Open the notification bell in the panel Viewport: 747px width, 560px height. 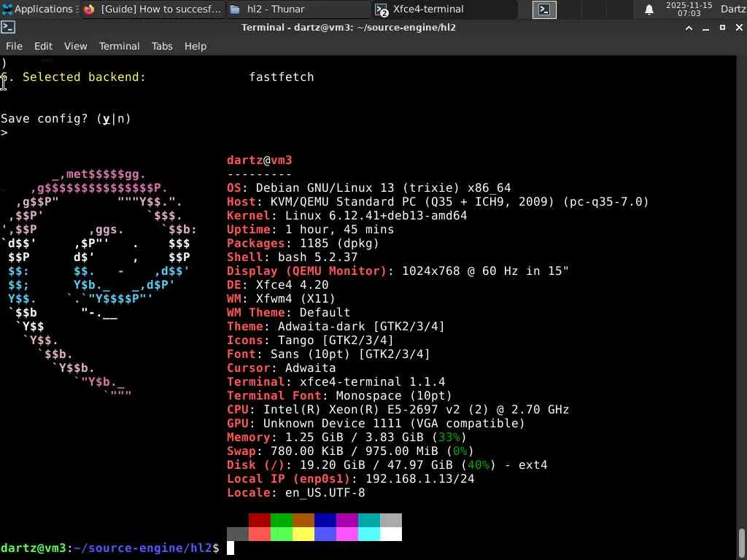pos(649,9)
